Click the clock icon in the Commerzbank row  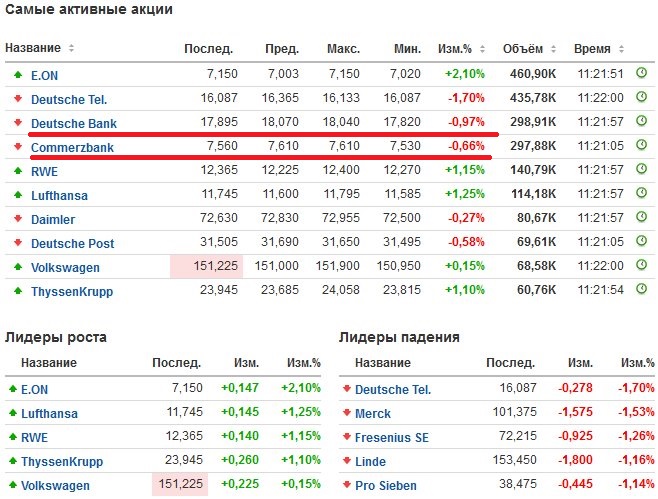pos(642,146)
